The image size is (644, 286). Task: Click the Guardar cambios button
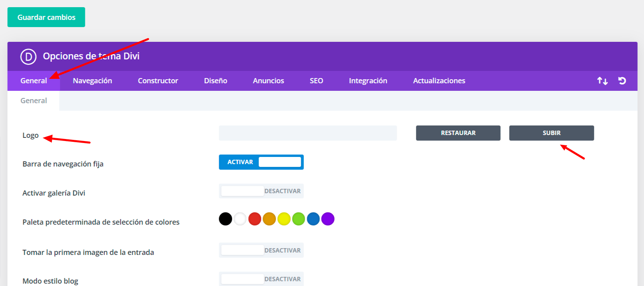click(x=46, y=17)
